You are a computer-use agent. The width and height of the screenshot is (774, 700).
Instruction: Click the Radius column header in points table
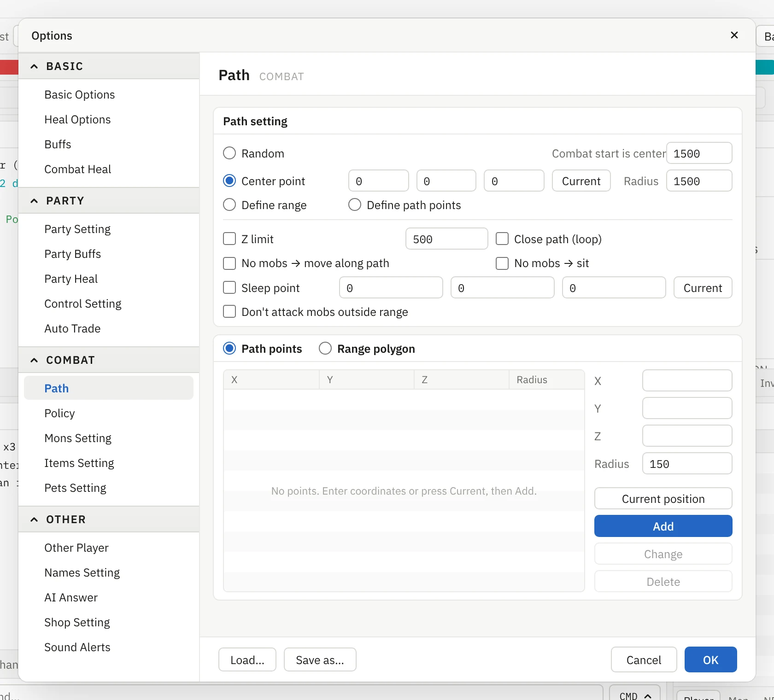coord(546,380)
